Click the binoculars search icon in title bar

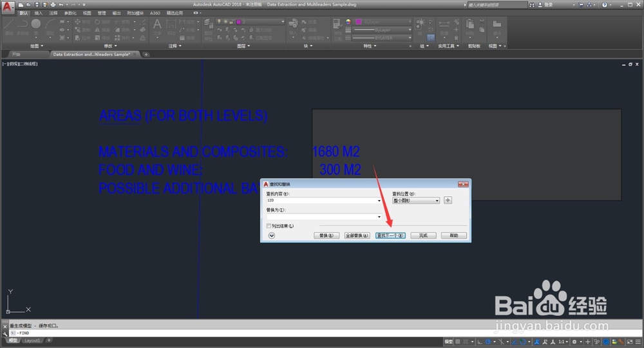(532, 5)
